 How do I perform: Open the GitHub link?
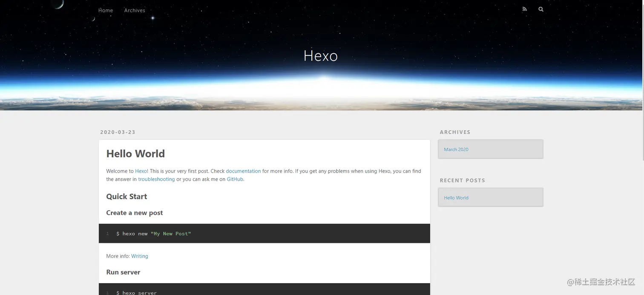click(235, 179)
